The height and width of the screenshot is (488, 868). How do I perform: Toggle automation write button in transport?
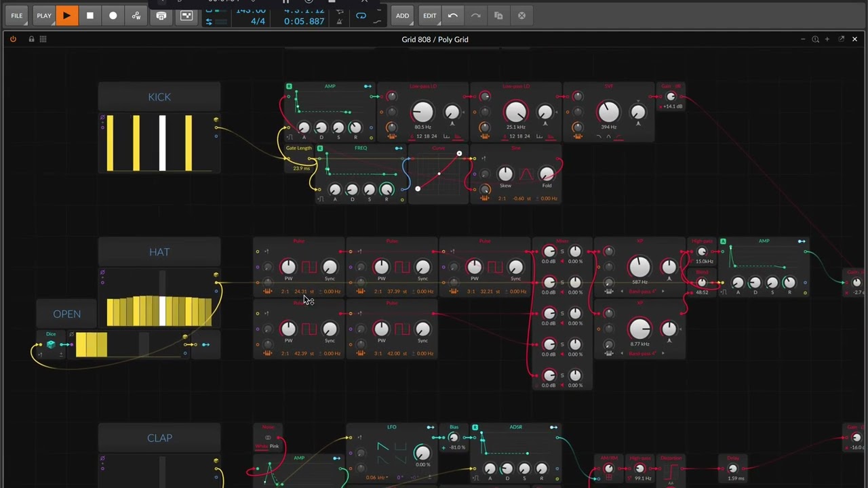pyautogui.click(x=136, y=16)
